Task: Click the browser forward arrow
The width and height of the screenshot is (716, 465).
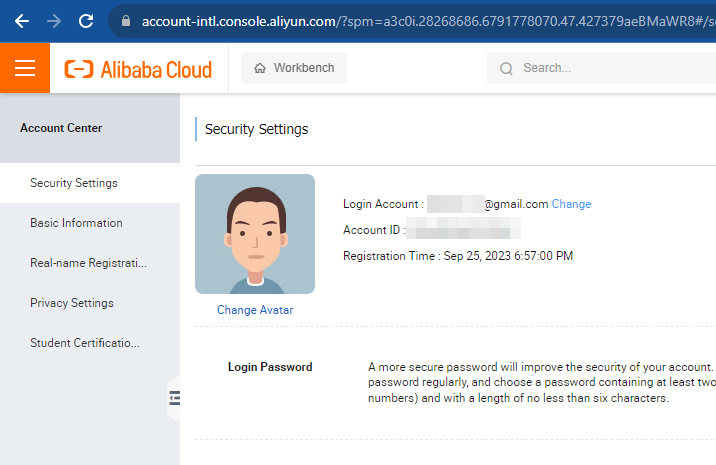Action: (54, 20)
